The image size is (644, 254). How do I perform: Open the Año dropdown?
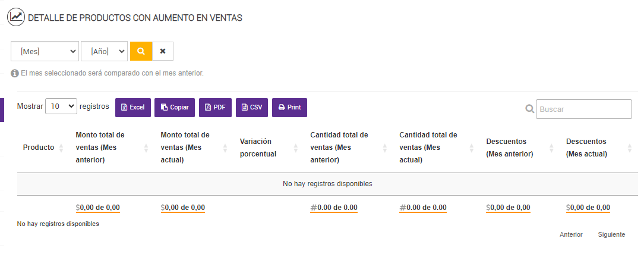(x=104, y=51)
